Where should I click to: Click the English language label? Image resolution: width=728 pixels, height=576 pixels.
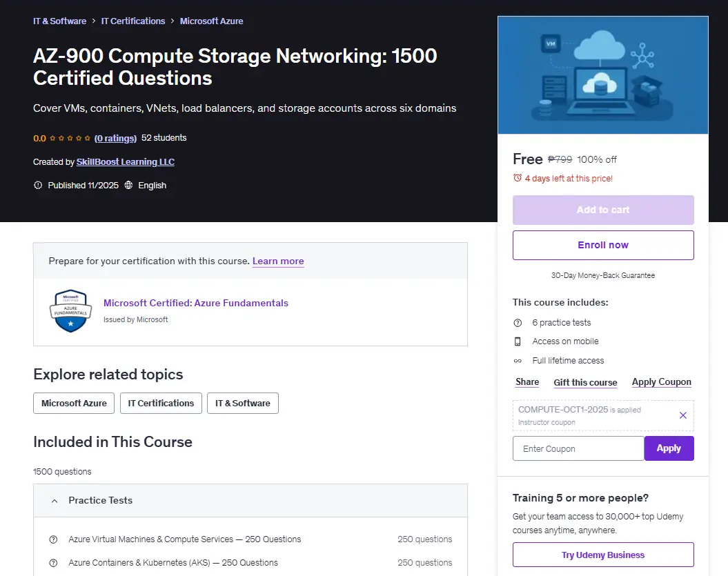point(152,185)
